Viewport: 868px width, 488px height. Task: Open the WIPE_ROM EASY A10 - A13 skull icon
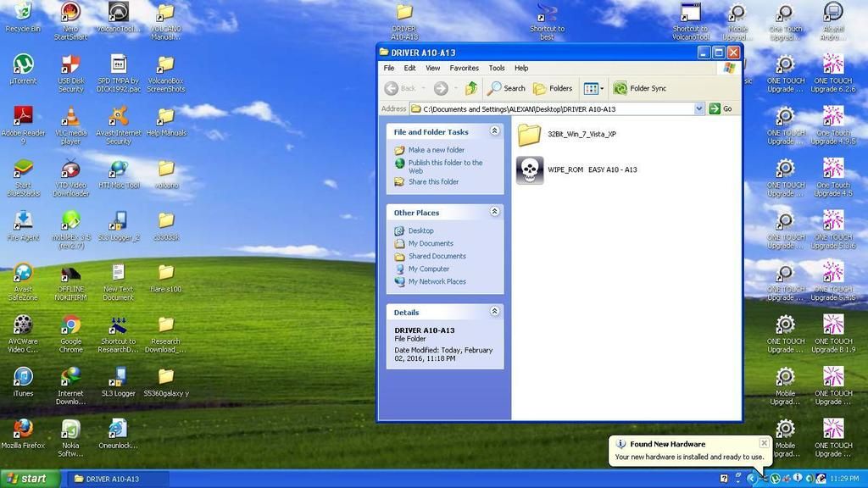pos(530,170)
